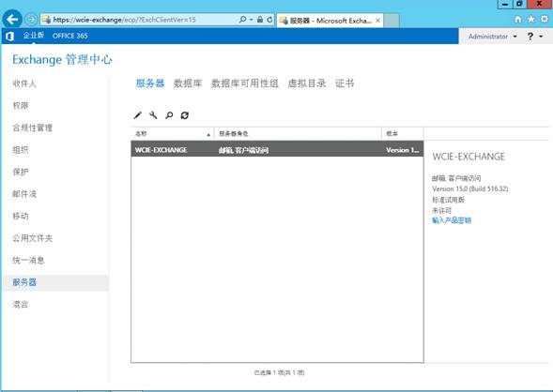This screenshot has height=392, width=553.
Task: Open 移动 in left navigation
Action: click(x=21, y=216)
